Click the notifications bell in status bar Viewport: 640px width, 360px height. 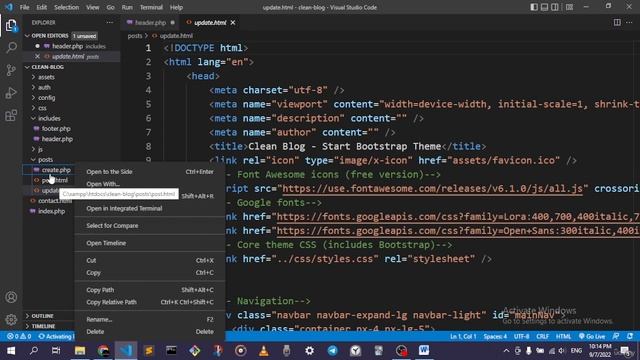pyautogui.click(x=630, y=337)
